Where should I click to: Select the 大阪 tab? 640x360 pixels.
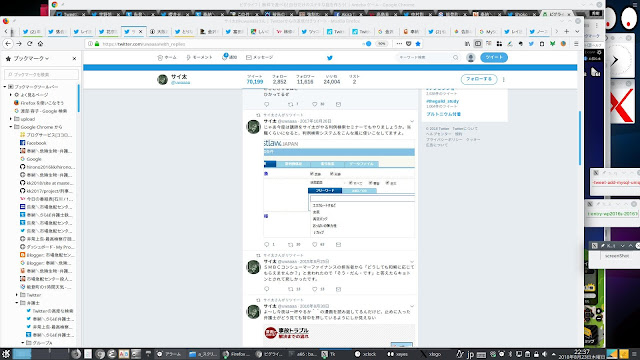(159, 31)
